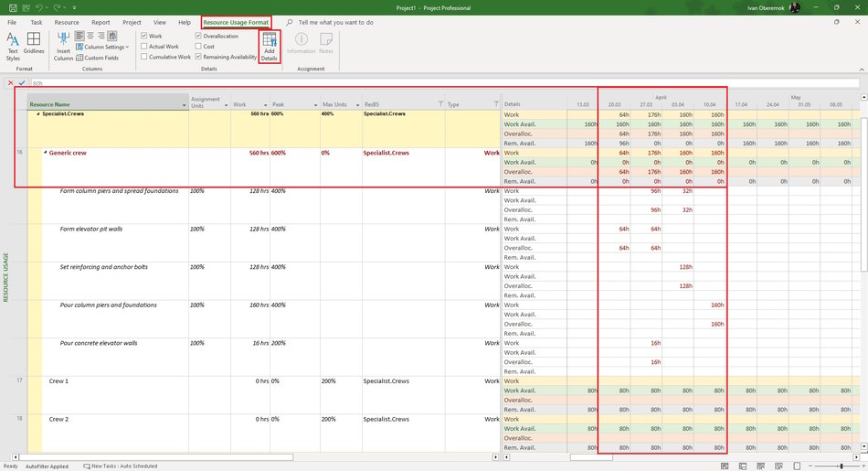Viewport: 868px width, 471px height.
Task: Click the Add Details button
Action: 269,47
